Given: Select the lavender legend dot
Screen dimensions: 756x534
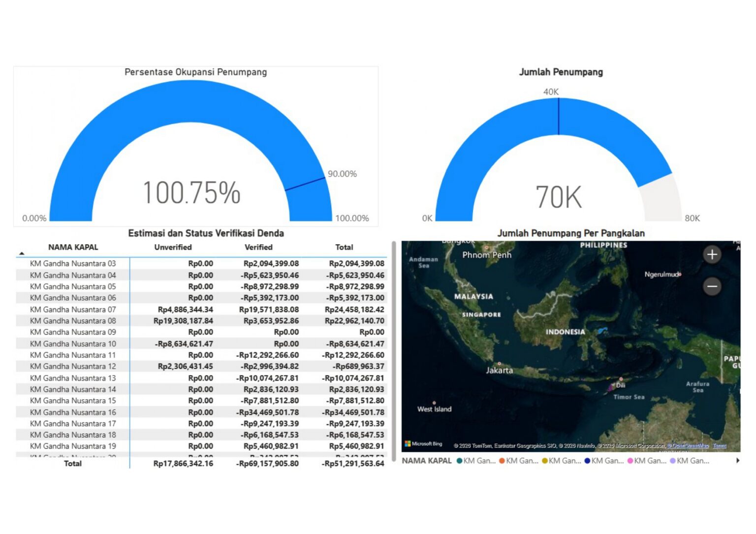Looking at the screenshot, I should (673, 461).
